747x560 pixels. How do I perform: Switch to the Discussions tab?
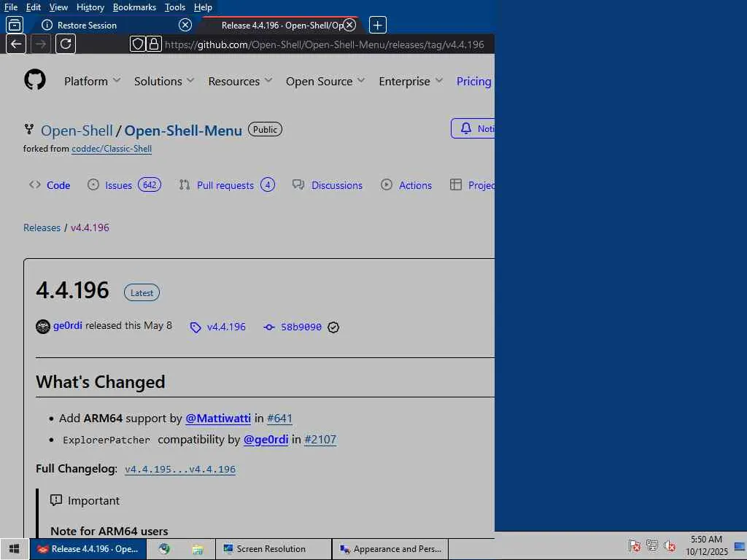[328, 185]
